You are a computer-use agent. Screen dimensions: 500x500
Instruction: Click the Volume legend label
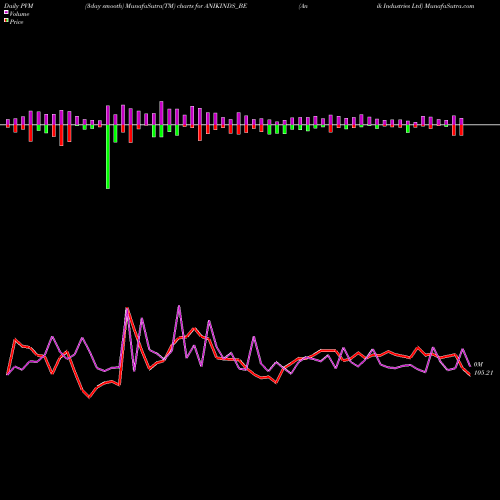pos(19,14)
